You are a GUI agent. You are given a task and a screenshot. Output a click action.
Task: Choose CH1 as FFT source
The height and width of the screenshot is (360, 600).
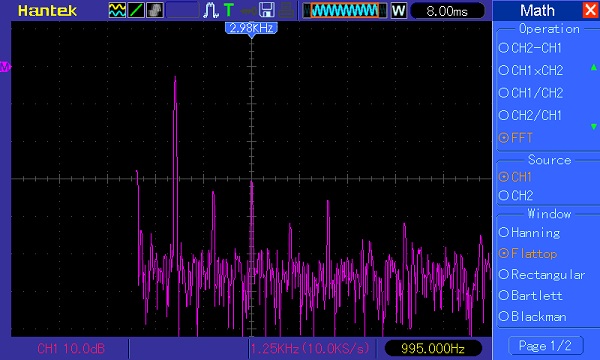(515, 177)
